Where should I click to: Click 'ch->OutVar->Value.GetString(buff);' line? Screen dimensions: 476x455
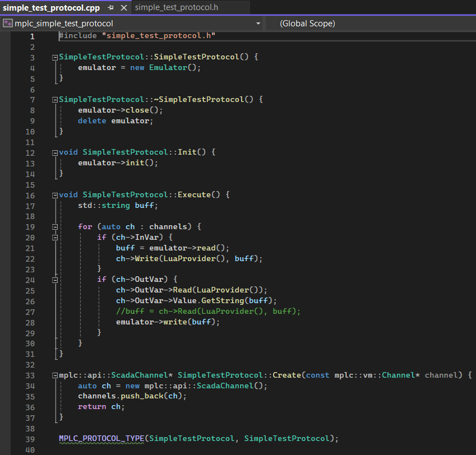(x=196, y=301)
